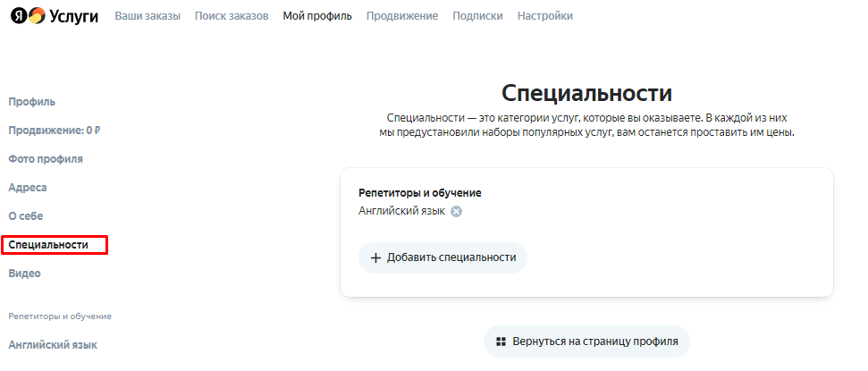Click the Yandex Услуги logo
868x371 pixels.
(54, 16)
